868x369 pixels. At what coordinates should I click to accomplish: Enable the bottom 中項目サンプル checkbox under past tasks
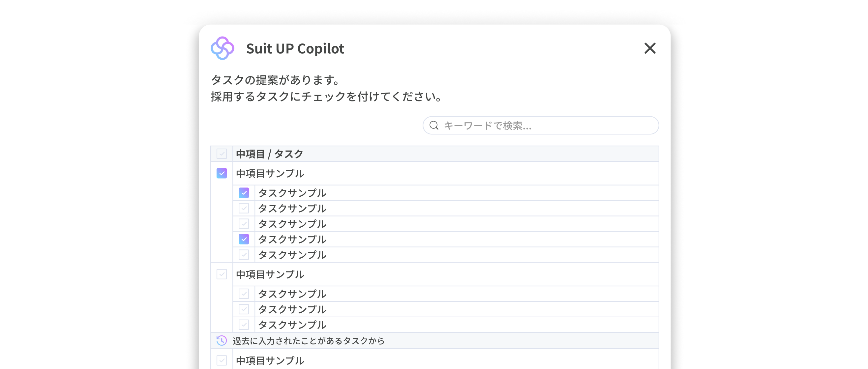tap(222, 360)
